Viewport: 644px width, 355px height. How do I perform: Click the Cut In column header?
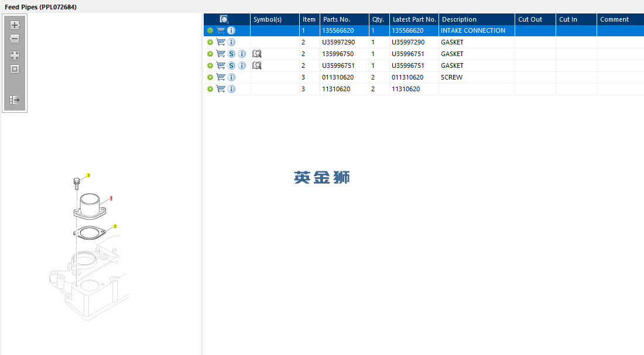576,19
